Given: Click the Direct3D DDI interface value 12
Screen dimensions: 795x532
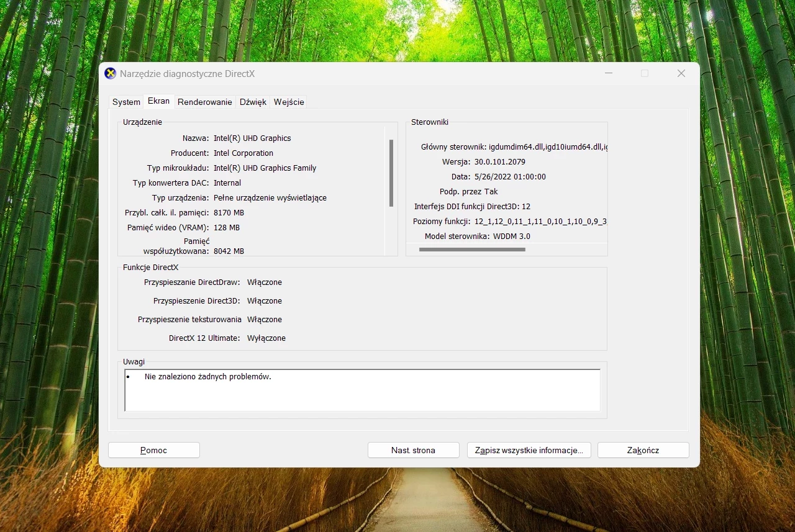Looking at the screenshot, I should click(x=526, y=207).
